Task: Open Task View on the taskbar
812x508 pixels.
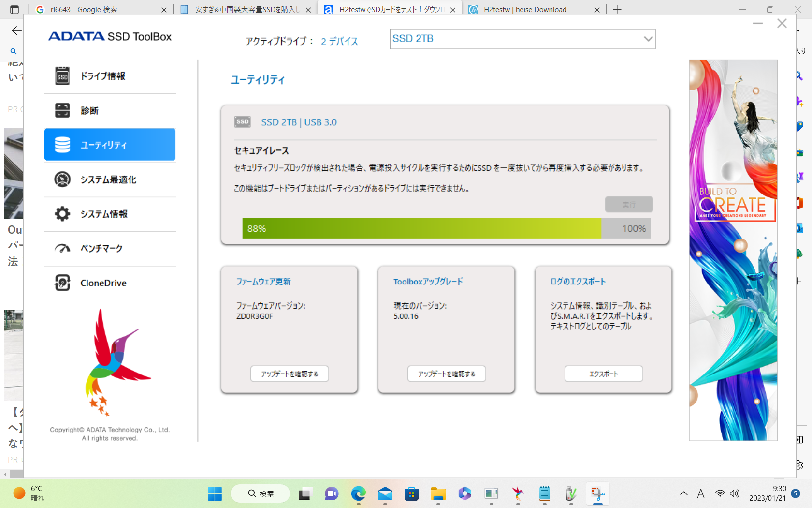Action: click(x=304, y=493)
